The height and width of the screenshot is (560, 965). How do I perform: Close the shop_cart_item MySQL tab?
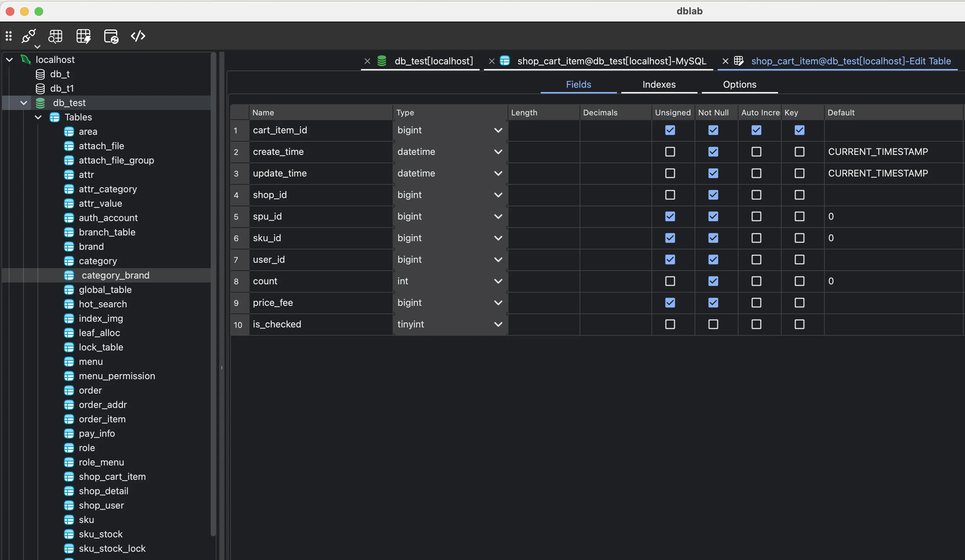pyautogui.click(x=492, y=61)
